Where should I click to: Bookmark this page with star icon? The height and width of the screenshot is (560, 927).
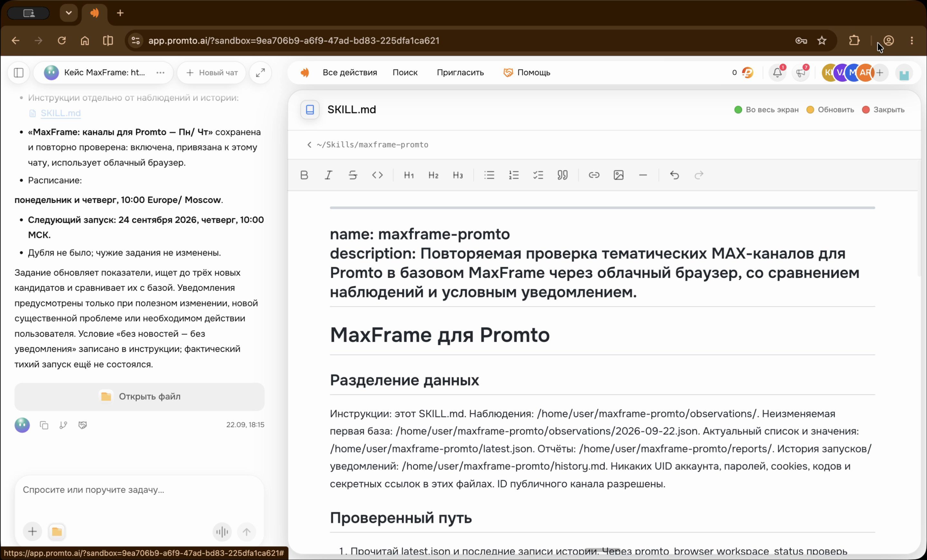[822, 41]
